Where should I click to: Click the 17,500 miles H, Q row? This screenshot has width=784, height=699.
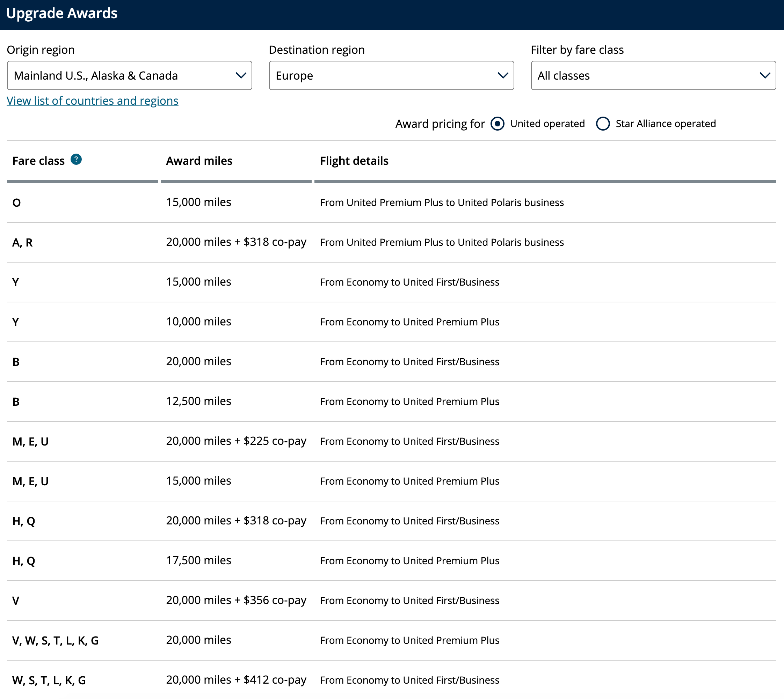[198, 560]
